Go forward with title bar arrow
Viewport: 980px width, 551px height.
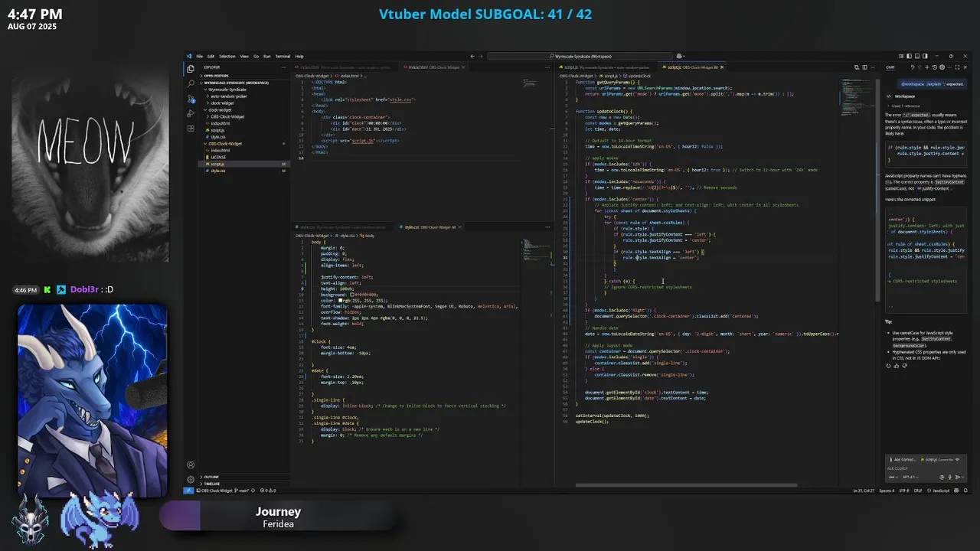pyautogui.click(x=482, y=56)
